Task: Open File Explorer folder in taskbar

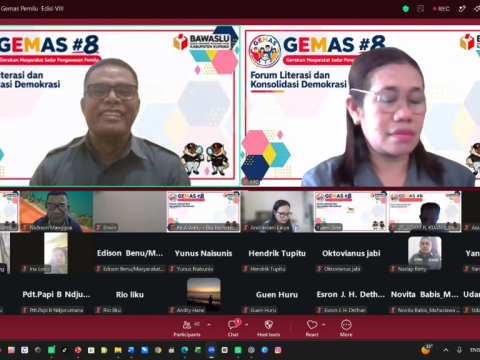Action: pos(118,350)
